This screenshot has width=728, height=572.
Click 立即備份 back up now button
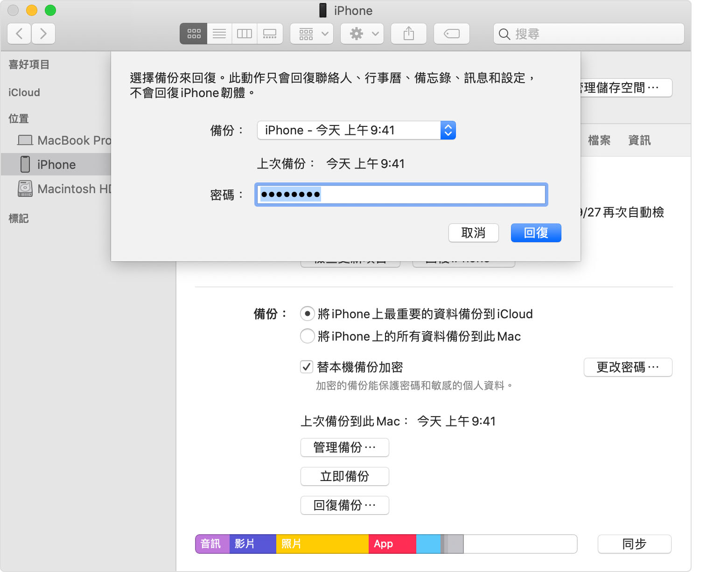click(345, 476)
